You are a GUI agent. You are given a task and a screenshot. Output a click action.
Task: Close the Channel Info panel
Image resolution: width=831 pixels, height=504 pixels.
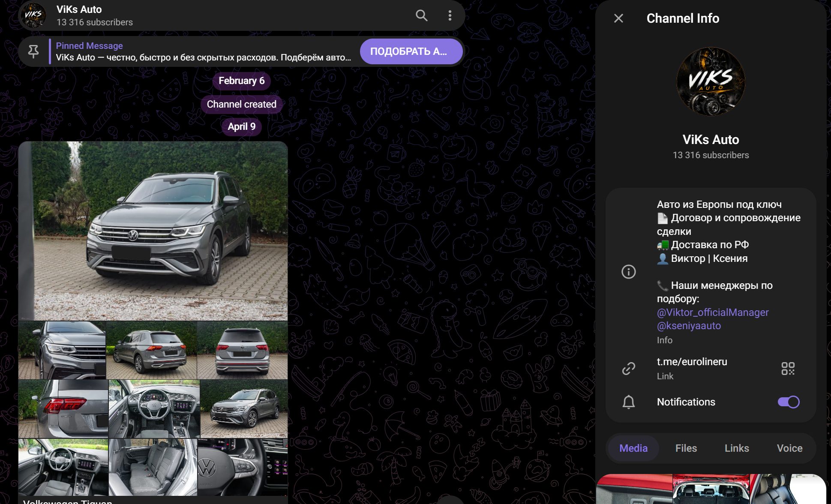(618, 18)
